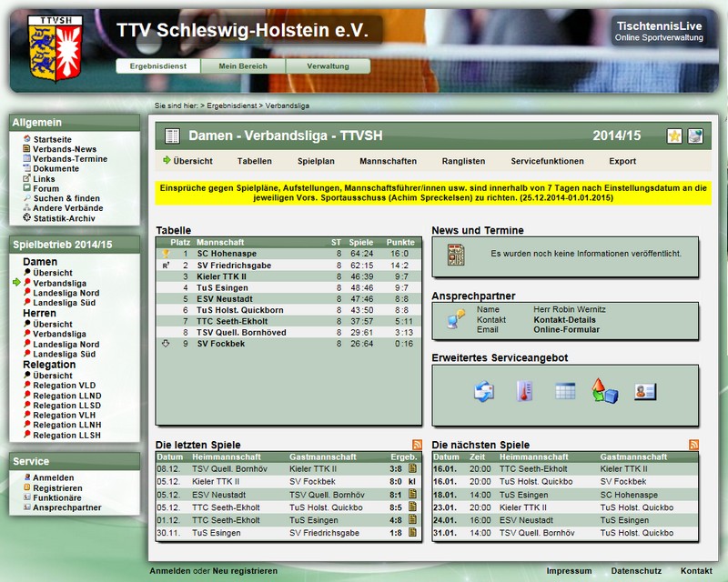Click the sync envelope icon in Erweitertes Serviceangebot
The width and height of the screenshot is (728, 582).
484,392
